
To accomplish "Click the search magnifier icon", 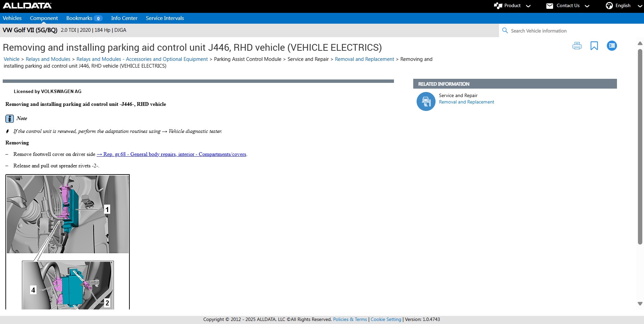I will (x=505, y=30).
